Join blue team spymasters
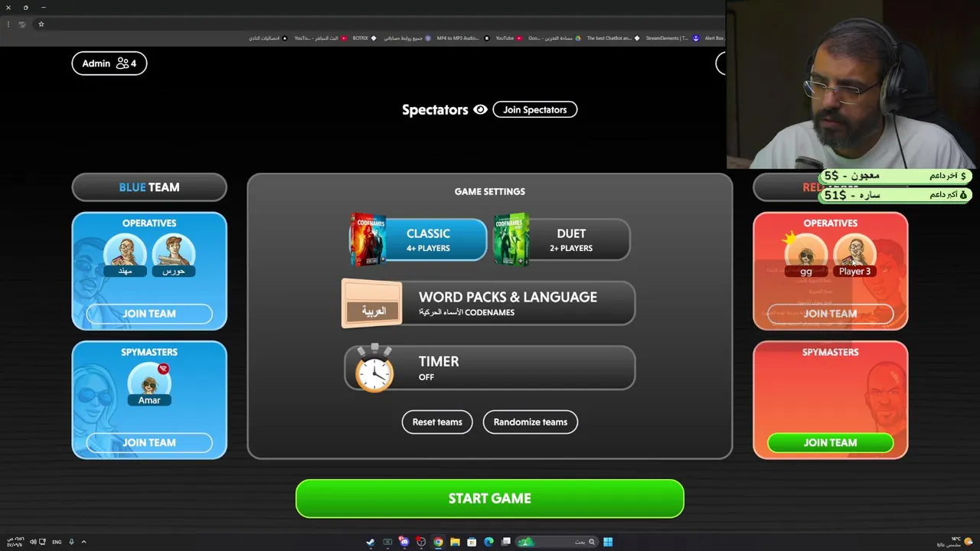980x551 pixels. click(x=149, y=442)
